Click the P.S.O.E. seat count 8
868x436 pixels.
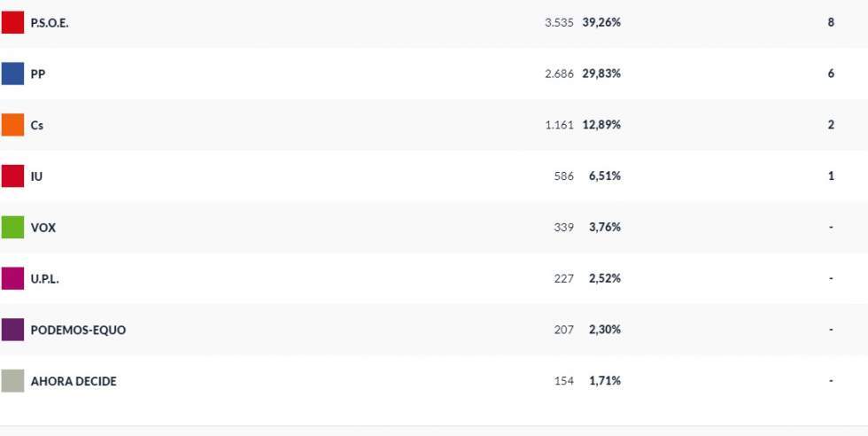(831, 22)
